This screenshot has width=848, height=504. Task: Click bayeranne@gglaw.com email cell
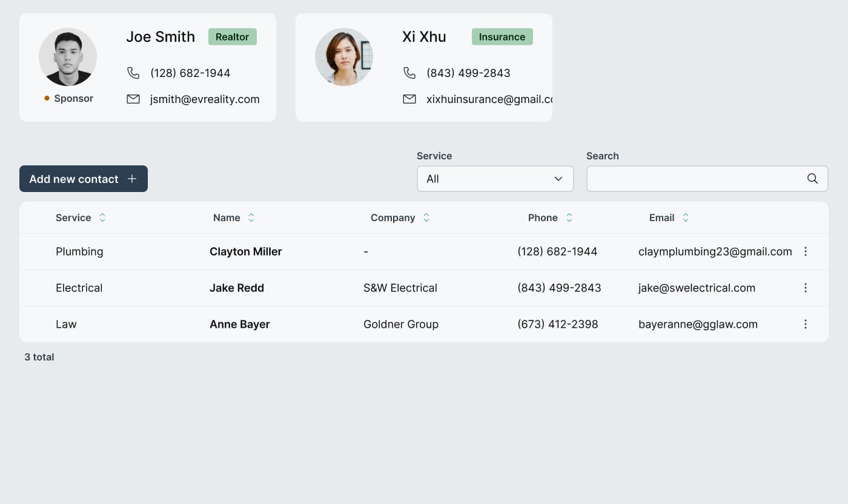[x=698, y=324]
